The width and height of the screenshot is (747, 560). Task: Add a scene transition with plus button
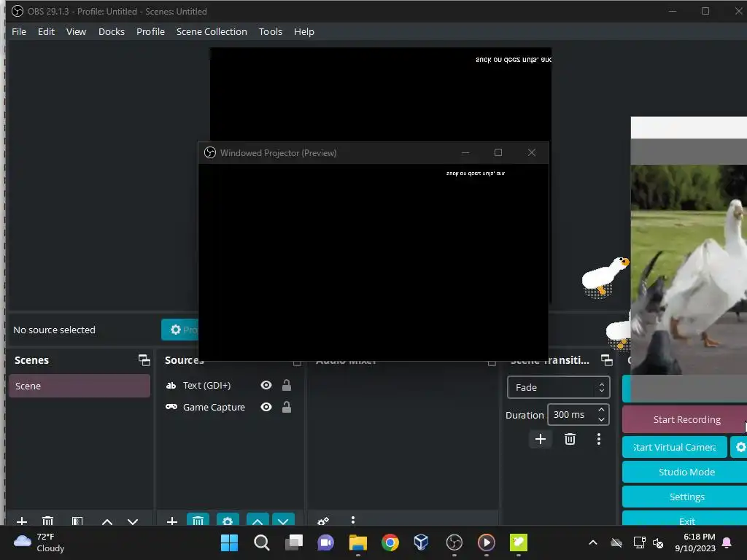[541, 439]
